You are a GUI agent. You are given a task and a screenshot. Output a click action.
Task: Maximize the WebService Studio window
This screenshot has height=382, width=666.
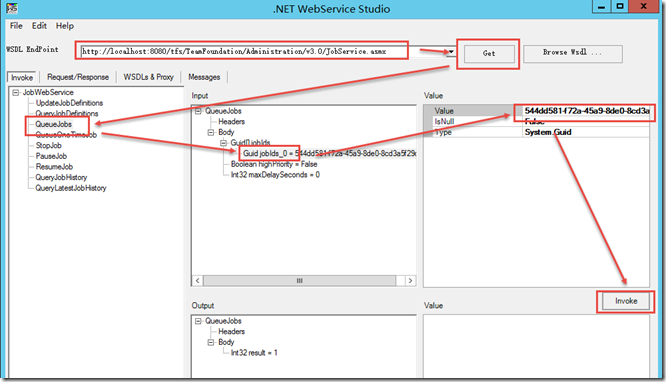(x=620, y=6)
